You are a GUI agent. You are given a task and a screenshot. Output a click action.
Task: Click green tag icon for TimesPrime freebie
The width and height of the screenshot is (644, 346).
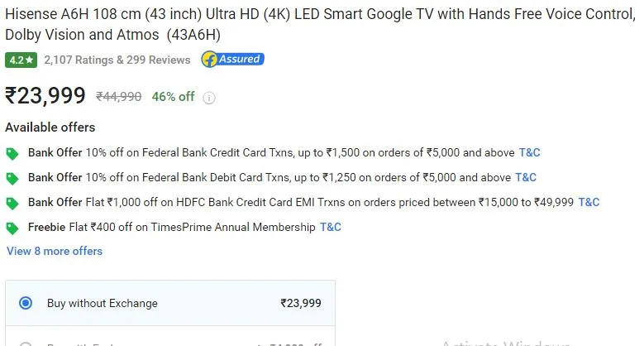click(x=12, y=228)
